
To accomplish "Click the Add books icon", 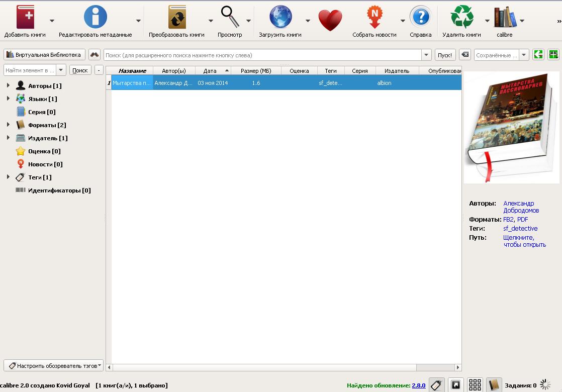I will tap(25, 18).
